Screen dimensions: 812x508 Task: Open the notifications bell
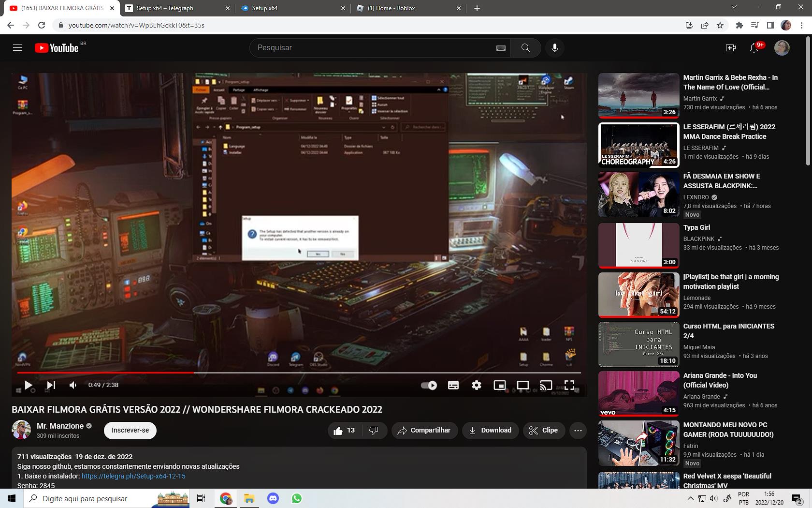click(x=754, y=47)
